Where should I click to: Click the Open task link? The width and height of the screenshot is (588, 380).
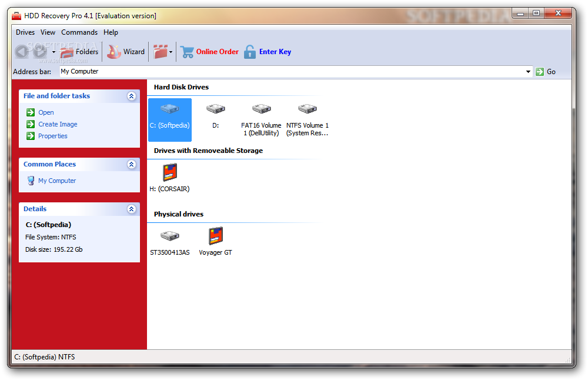point(46,112)
